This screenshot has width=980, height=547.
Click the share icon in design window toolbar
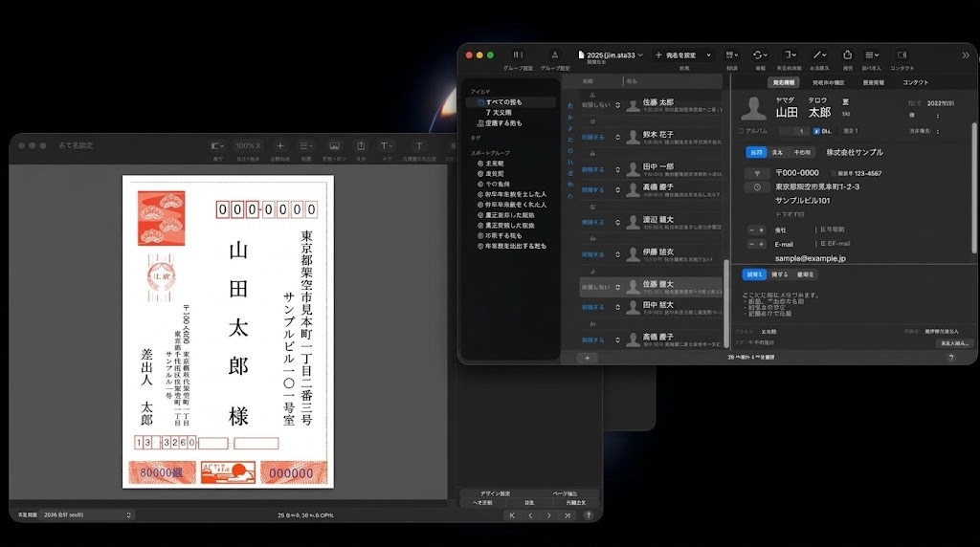pos(361,145)
